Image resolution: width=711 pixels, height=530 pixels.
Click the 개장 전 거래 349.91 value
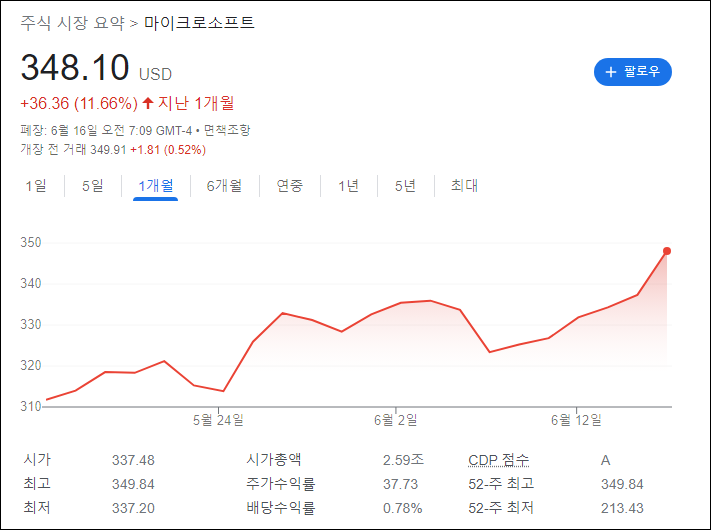(x=108, y=150)
